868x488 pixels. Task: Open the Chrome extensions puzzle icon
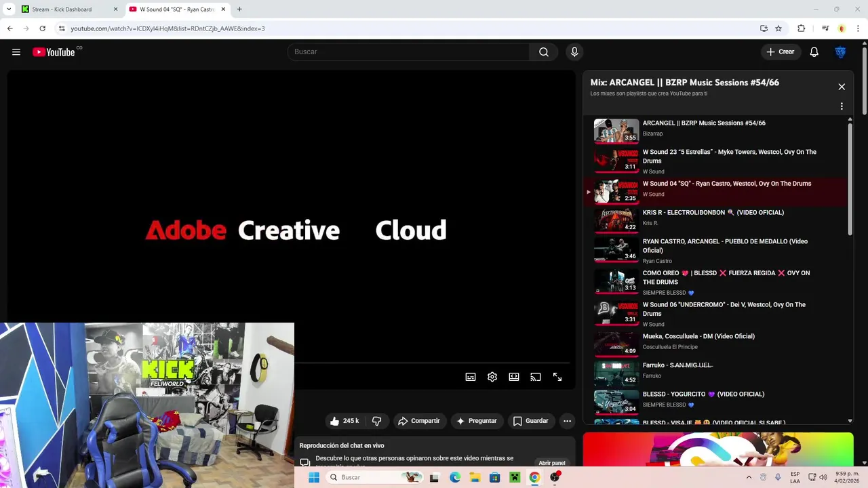(x=802, y=28)
